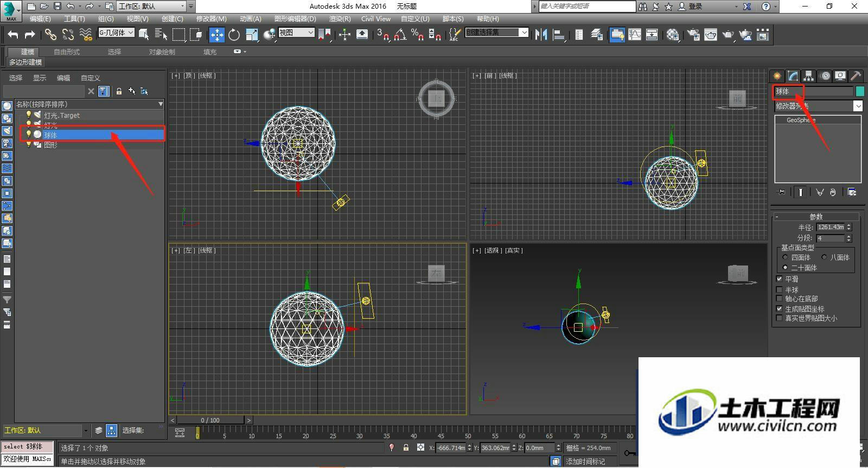Click the time slider 0 / 100 handle
The image size is (868, 468).
click(x=210, y=420)
